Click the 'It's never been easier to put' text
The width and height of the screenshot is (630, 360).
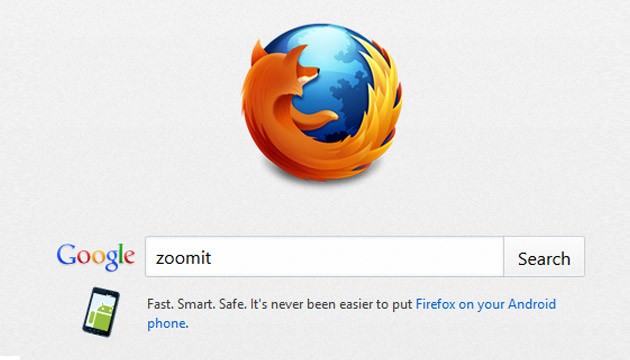pos(331,304)
